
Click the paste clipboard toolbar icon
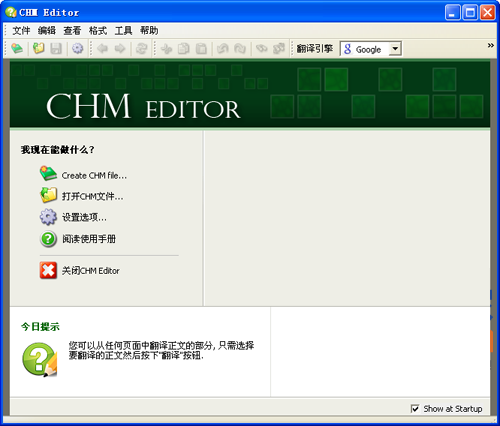click(x=201, y=49)
